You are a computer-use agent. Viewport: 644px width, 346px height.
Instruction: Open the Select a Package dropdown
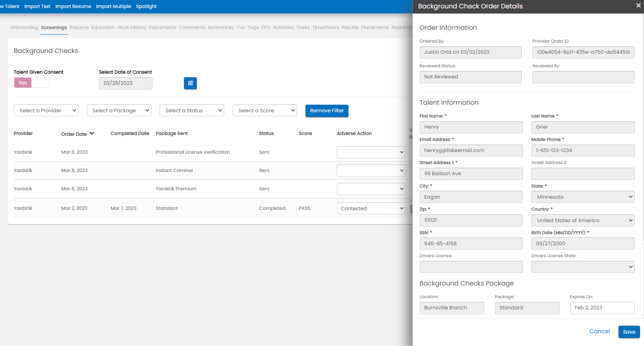point(119,111)
